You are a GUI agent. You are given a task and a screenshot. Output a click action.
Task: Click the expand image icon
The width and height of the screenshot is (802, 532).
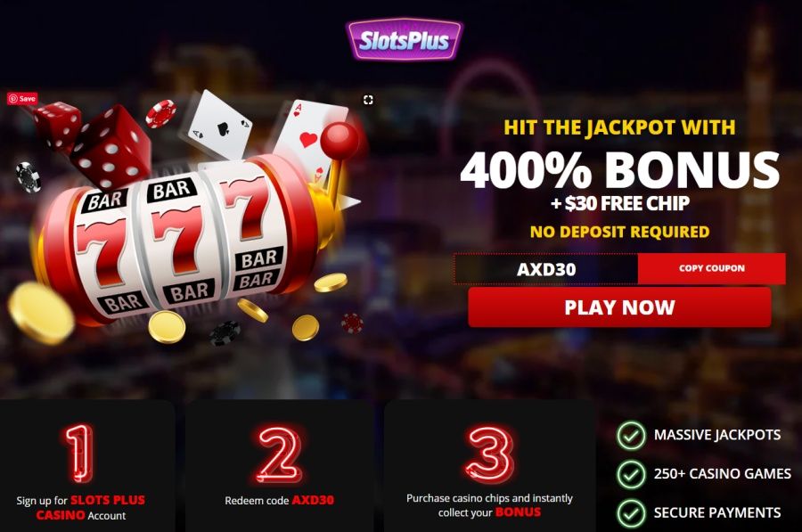pyautogui.click(x=368, y=100)
